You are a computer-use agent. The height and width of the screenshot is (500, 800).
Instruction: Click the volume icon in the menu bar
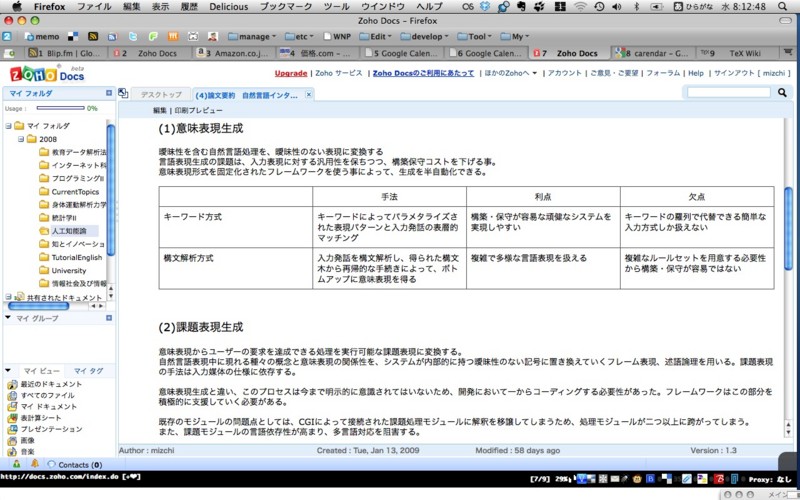[x=617, y=7]
